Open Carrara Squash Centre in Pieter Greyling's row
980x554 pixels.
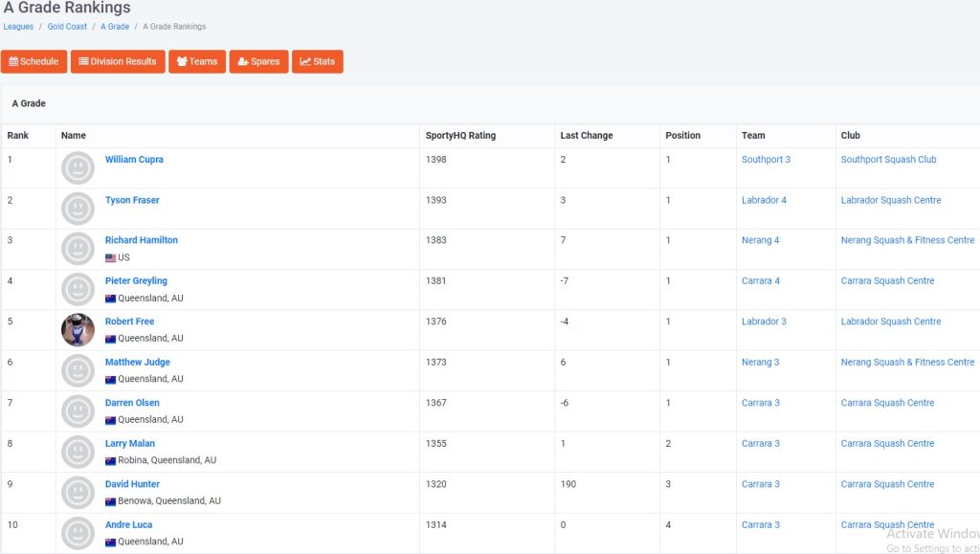coord(887,280)
